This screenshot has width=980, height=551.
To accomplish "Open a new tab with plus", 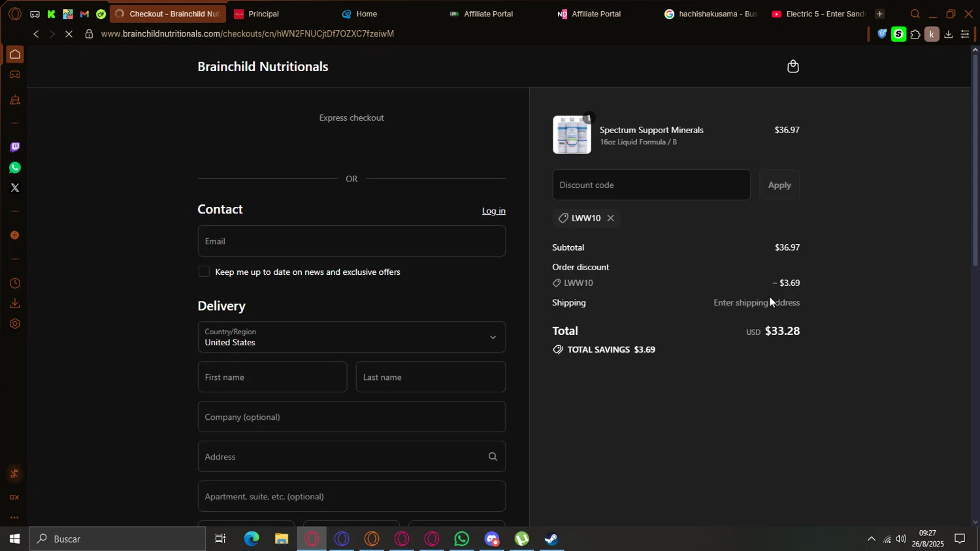I will 879,14.
